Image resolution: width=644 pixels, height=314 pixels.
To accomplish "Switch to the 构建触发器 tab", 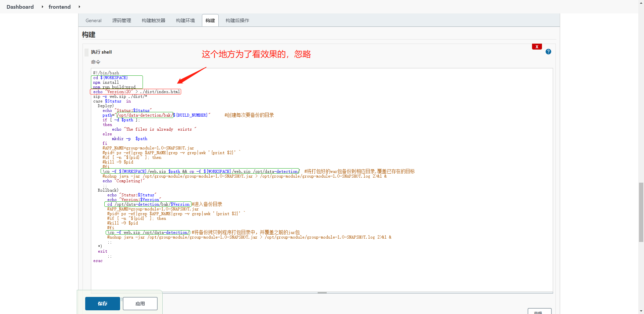I will point(153,20).
